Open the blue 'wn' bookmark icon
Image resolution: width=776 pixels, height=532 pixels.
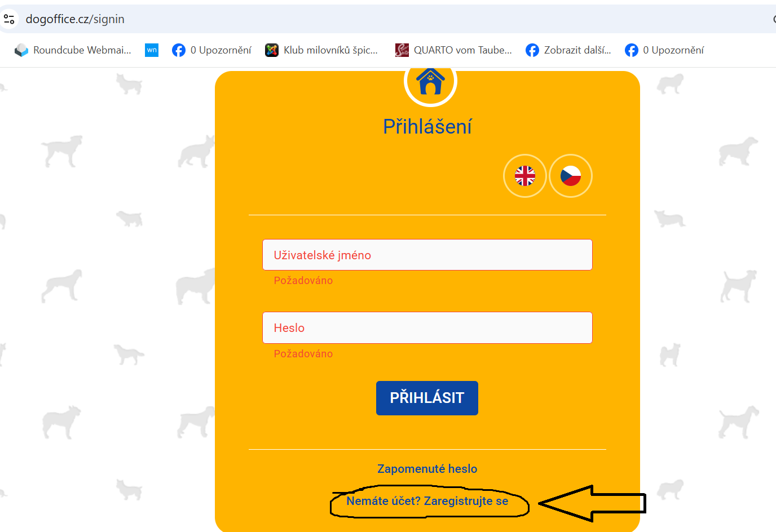tap(152, 50)
